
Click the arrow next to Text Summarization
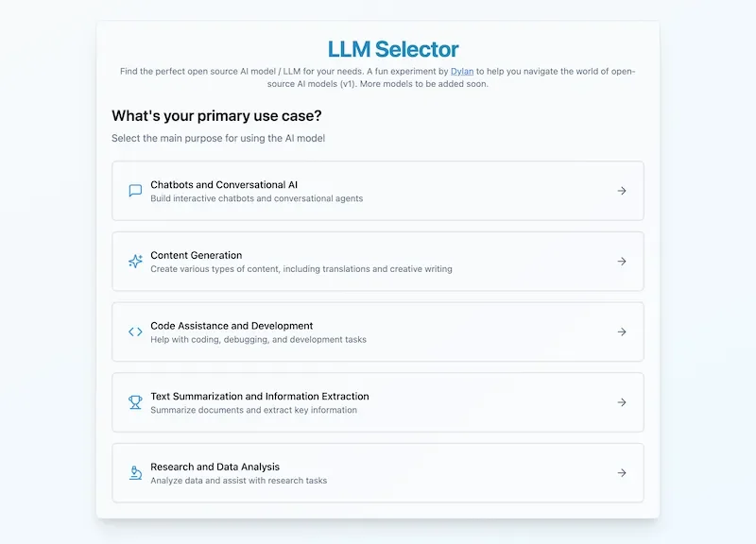click(x=622, y=402)
